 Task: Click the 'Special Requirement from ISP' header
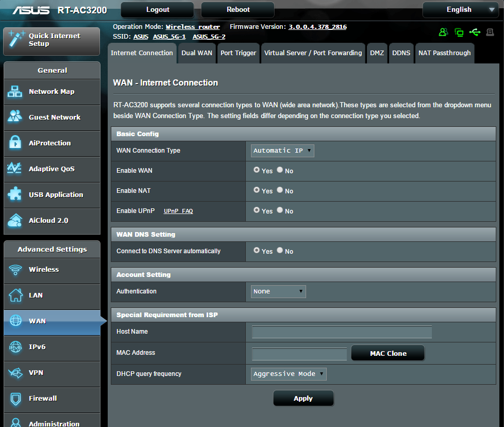point(303,315)
